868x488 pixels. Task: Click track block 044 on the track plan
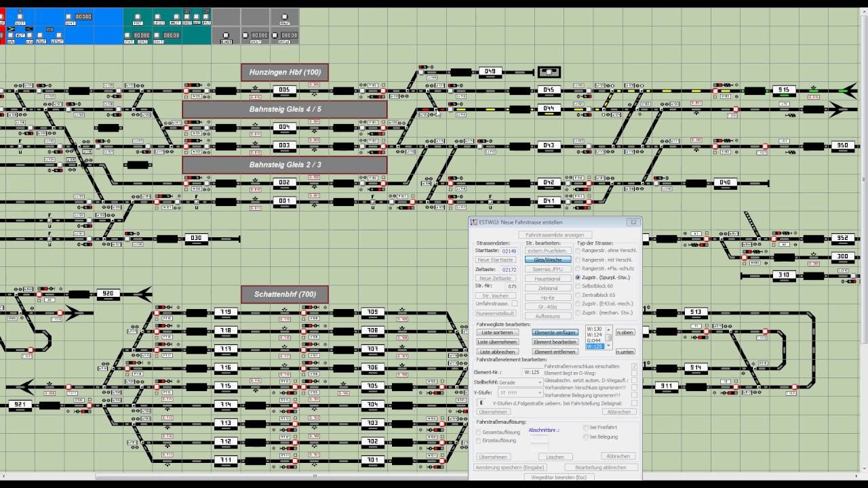[x=549, y=108]
